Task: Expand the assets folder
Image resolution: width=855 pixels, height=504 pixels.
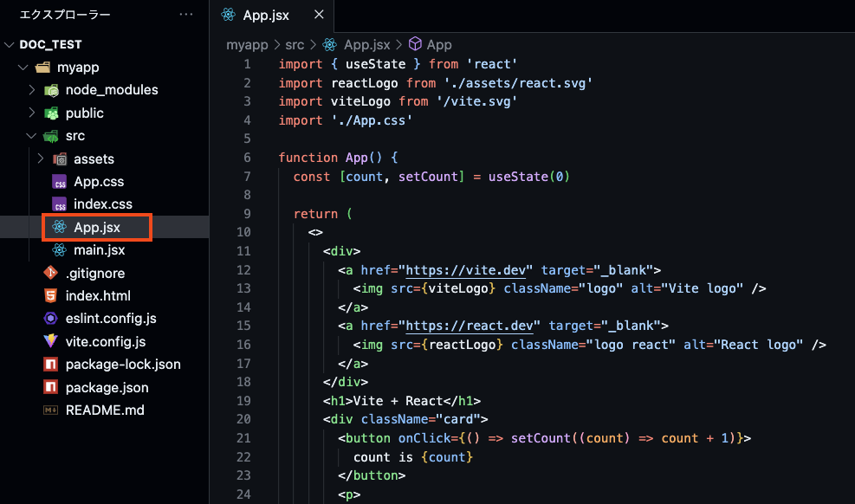Action: click(x=41, y=159)
